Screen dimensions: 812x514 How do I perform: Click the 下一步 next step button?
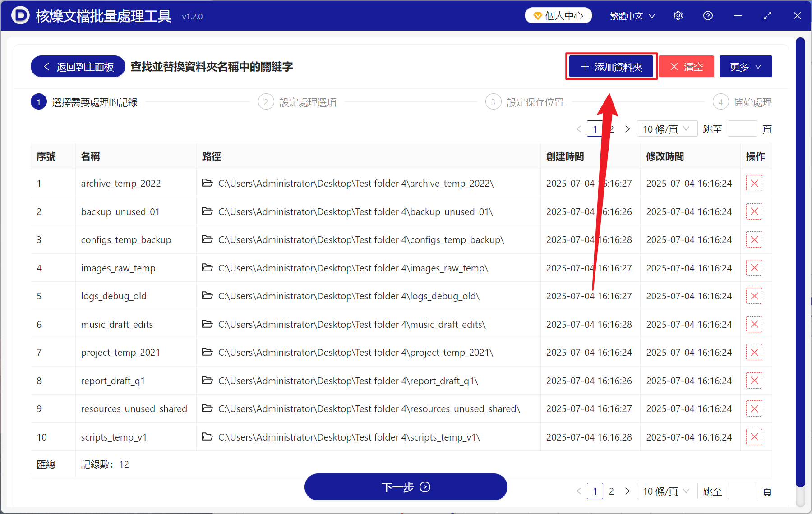point(406,487)
